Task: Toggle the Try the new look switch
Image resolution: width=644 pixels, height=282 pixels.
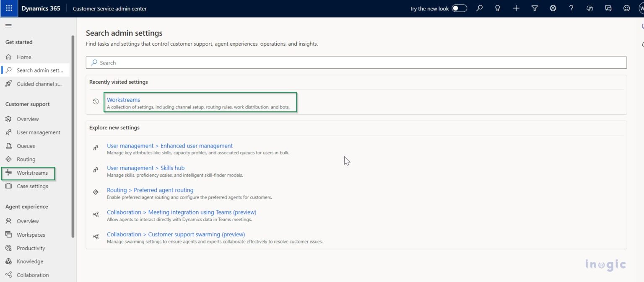Action: pyautogui.click(x=459, y=8)
